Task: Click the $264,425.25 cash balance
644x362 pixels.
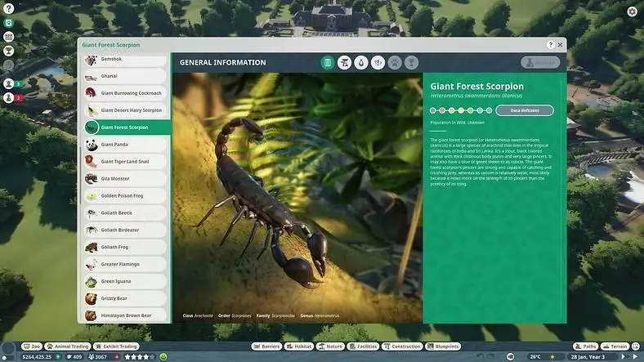Action: (x=37, y=356)
